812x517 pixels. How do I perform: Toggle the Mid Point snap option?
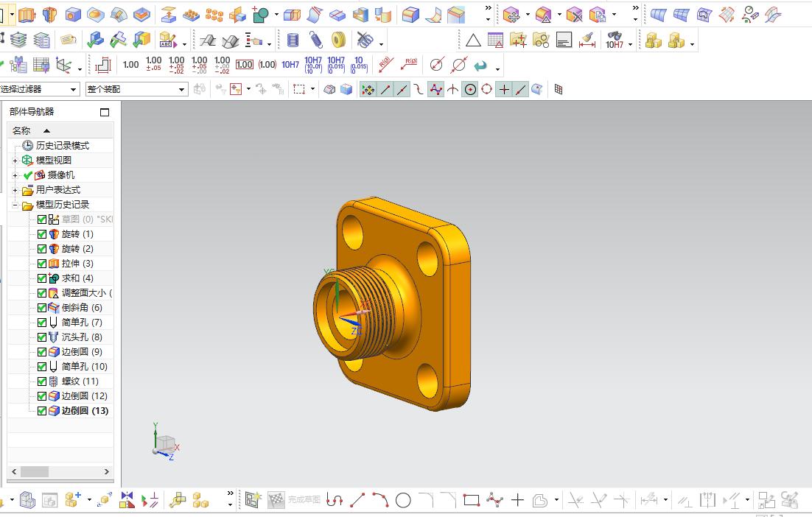[402, 90]
